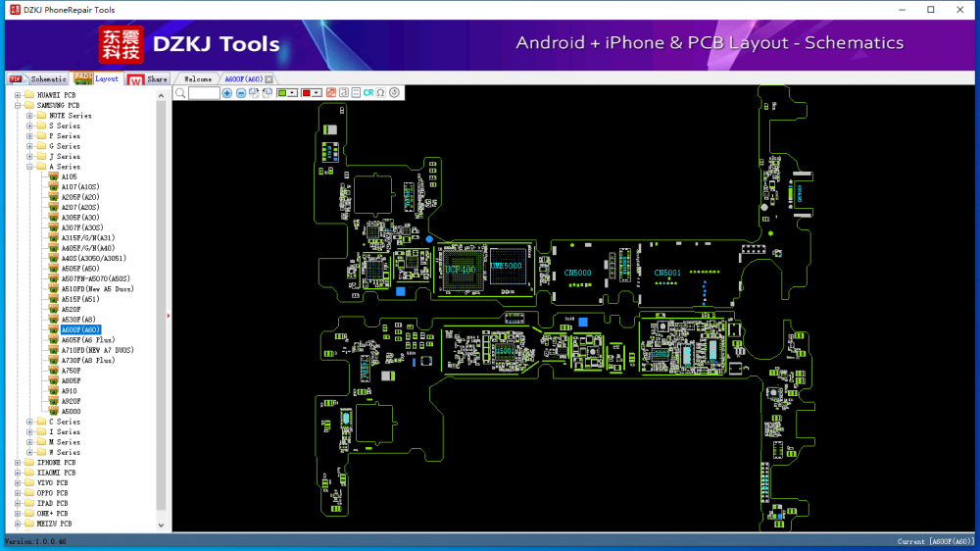Click the first layer-flip pages icon
Screen dimensions: 980x551
pos(254,93)
